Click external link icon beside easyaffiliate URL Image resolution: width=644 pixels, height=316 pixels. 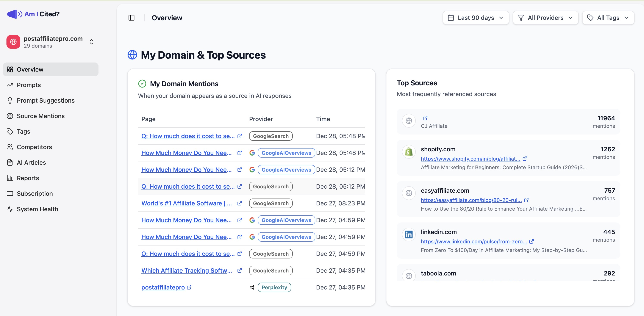coord(526,200)
